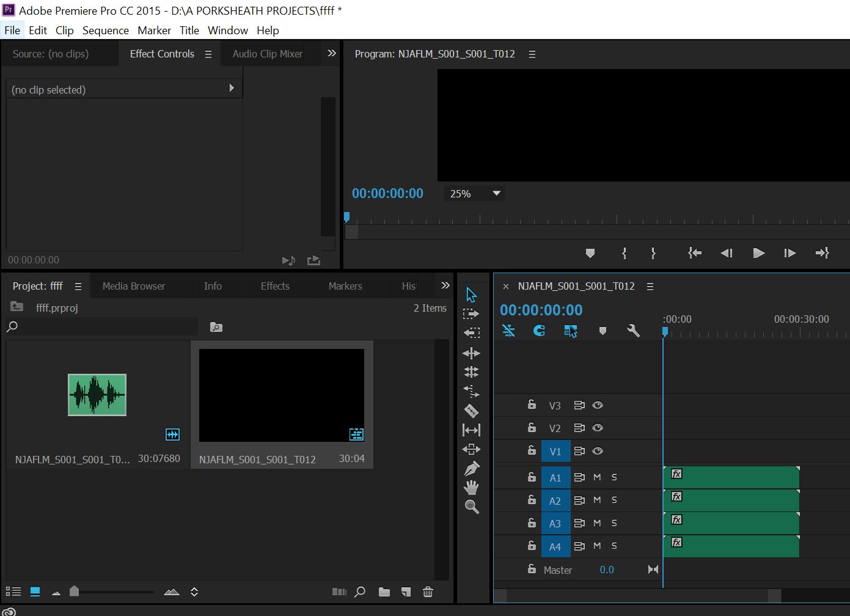Click play-audio icon in Effect Controls

tap(288, 260)
